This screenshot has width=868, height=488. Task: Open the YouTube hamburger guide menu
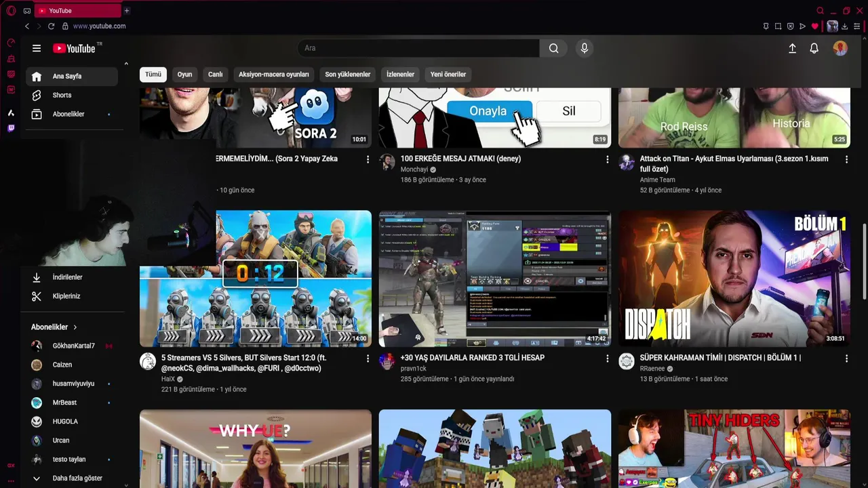[x=37, y=48]
